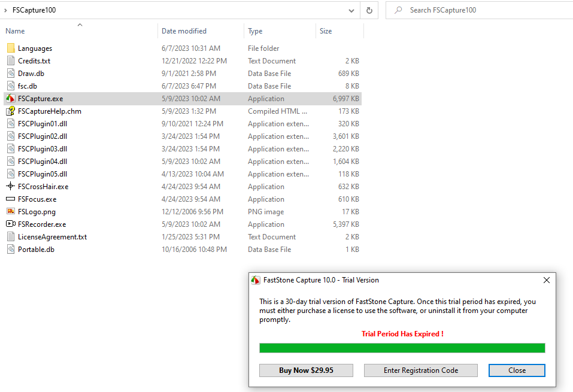Select the Languages folder name
This screenshot has height=392, width=573.
pyautogui.click(x=35, y=48)
